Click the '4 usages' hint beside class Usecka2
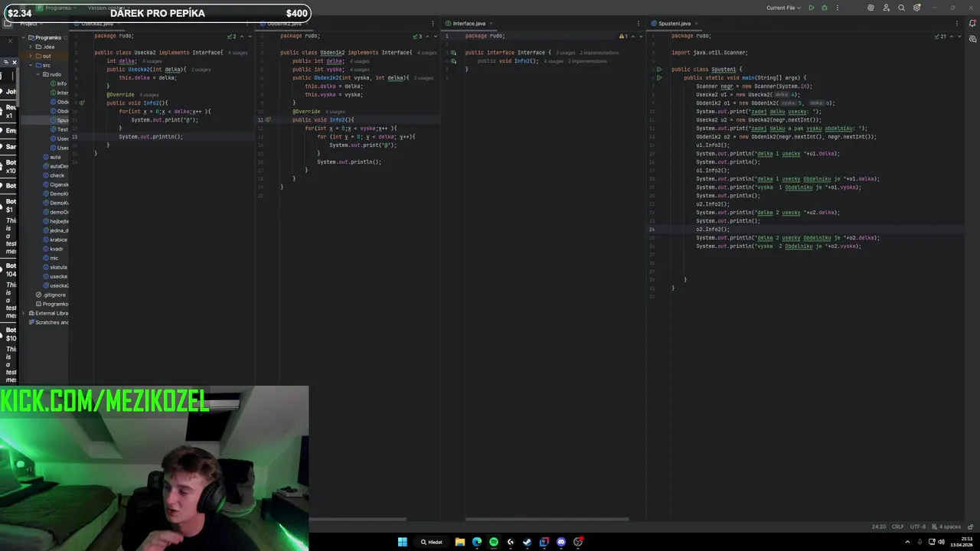Screen dimensions: 980x551 click(x=237, y=53)
